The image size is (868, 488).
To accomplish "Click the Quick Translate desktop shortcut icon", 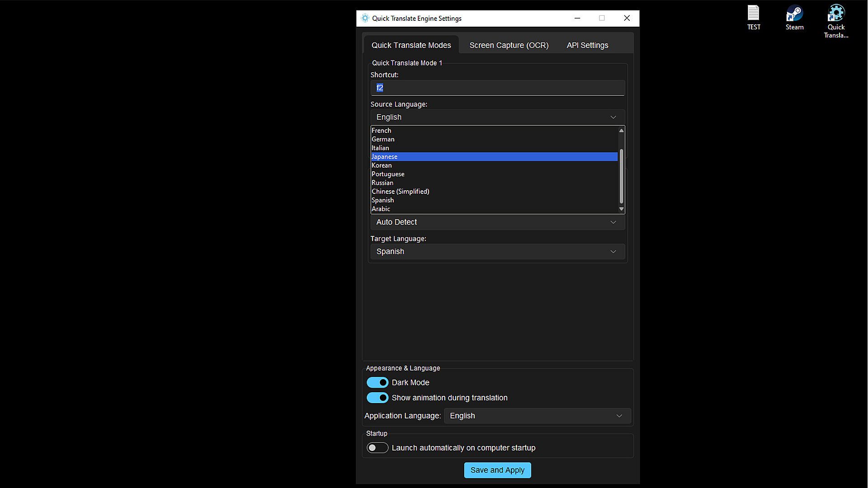I will (835, 14).
